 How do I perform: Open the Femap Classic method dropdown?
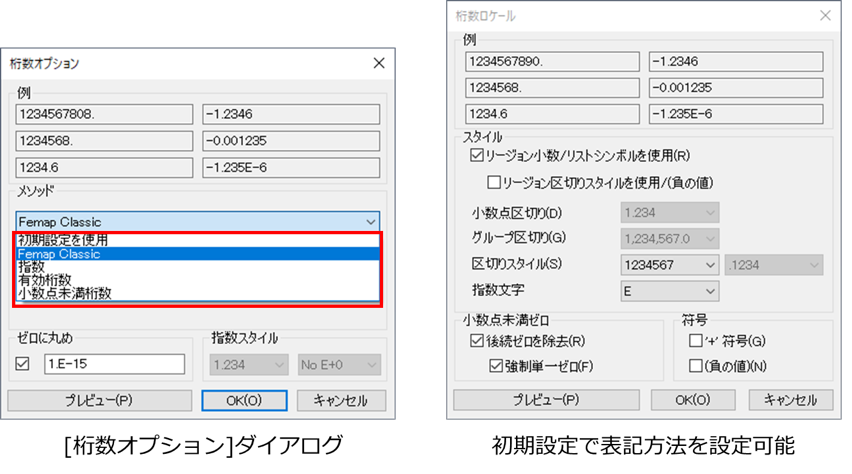click(198, 222)
